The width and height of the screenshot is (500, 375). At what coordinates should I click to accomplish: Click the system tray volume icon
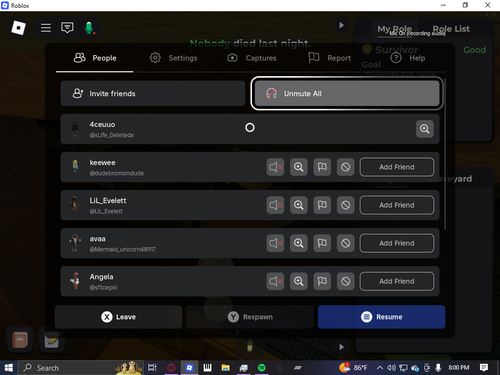(x=391, y=368)
